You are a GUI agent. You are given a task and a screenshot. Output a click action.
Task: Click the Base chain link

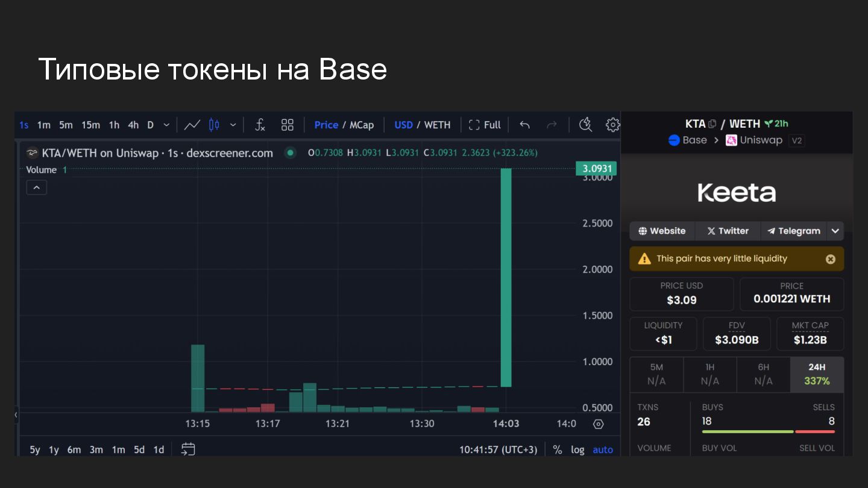[688, 140]
